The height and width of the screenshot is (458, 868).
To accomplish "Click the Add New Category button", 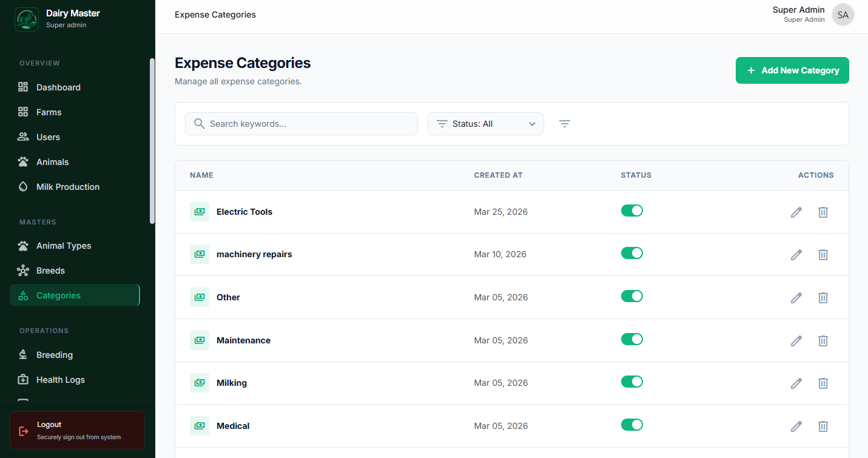I will (792, 70).
